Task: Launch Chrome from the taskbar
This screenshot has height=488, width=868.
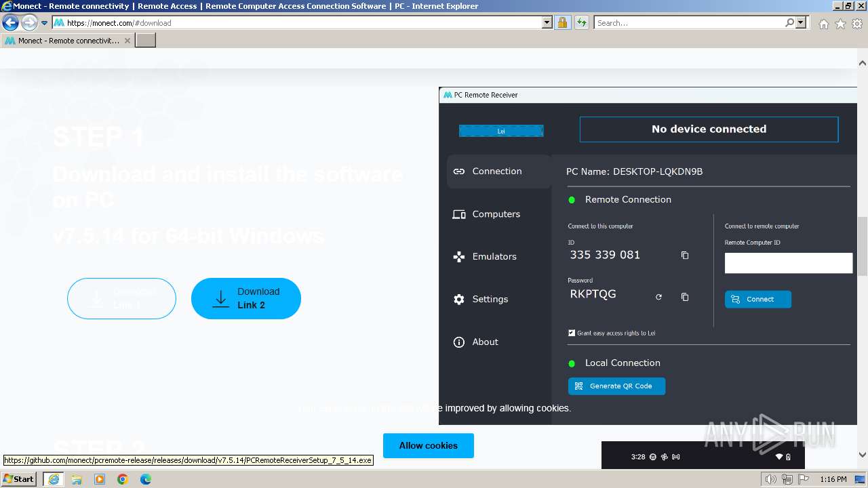Action: coord(123,479)
